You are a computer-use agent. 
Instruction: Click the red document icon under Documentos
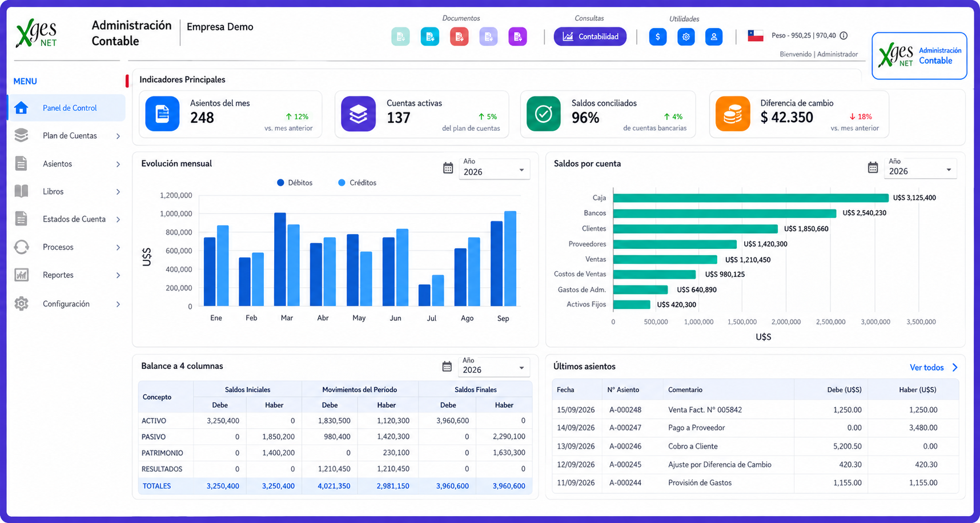[459, 37]
